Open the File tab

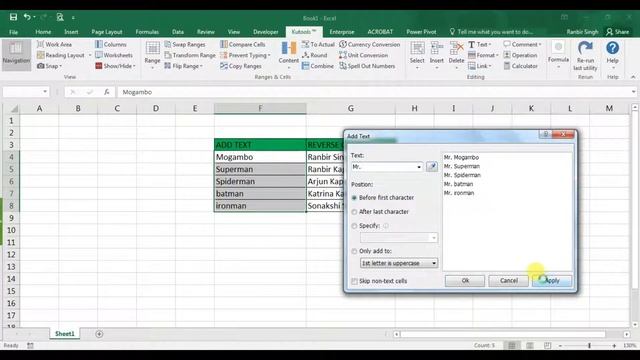13,32
